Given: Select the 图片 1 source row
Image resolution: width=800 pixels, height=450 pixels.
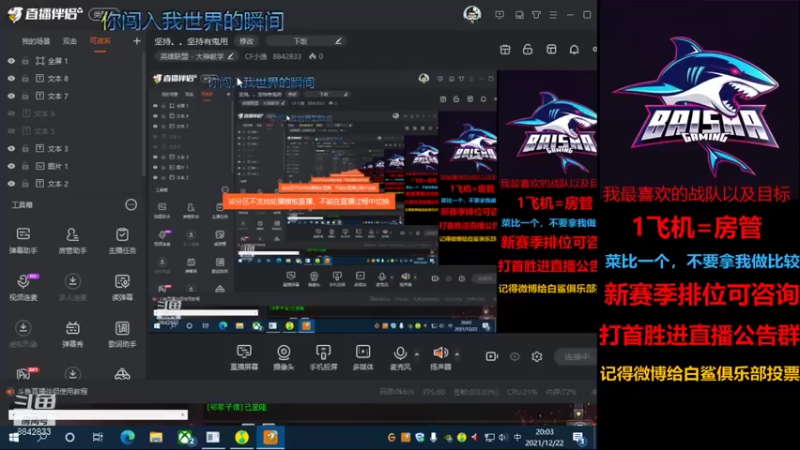Looking at the screenshot, I should coord(72,166).
